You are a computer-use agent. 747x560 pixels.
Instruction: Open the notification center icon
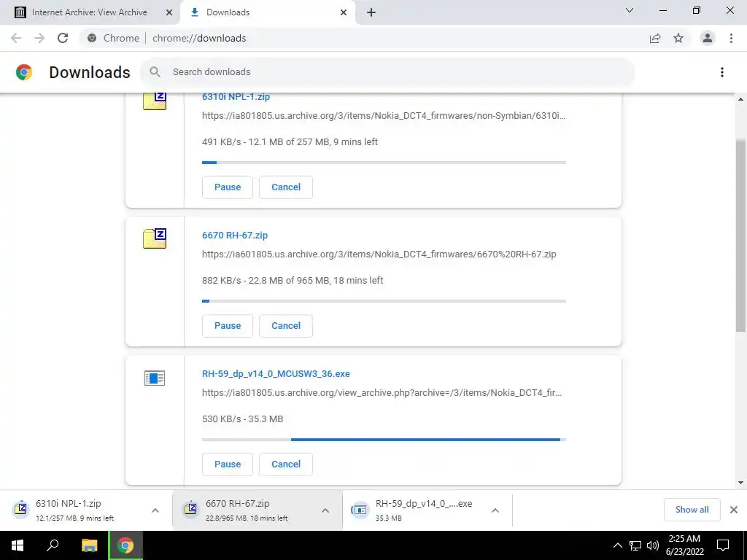[723, 545]
